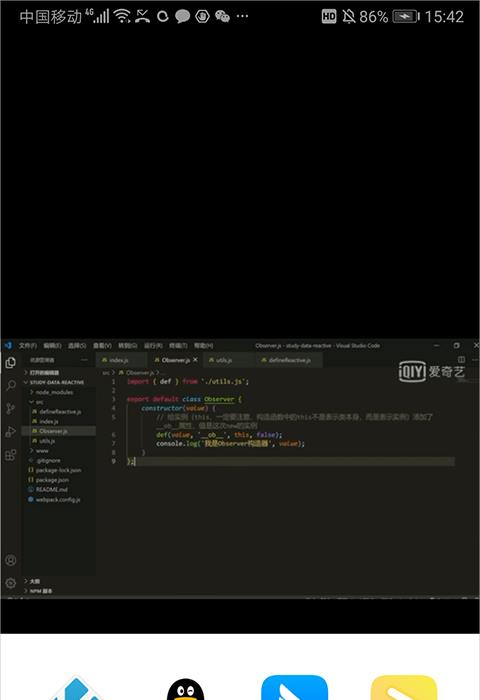Switch to the Observer.js editor tab
Viewport: 480px width, 700px height.
point(175,360)
